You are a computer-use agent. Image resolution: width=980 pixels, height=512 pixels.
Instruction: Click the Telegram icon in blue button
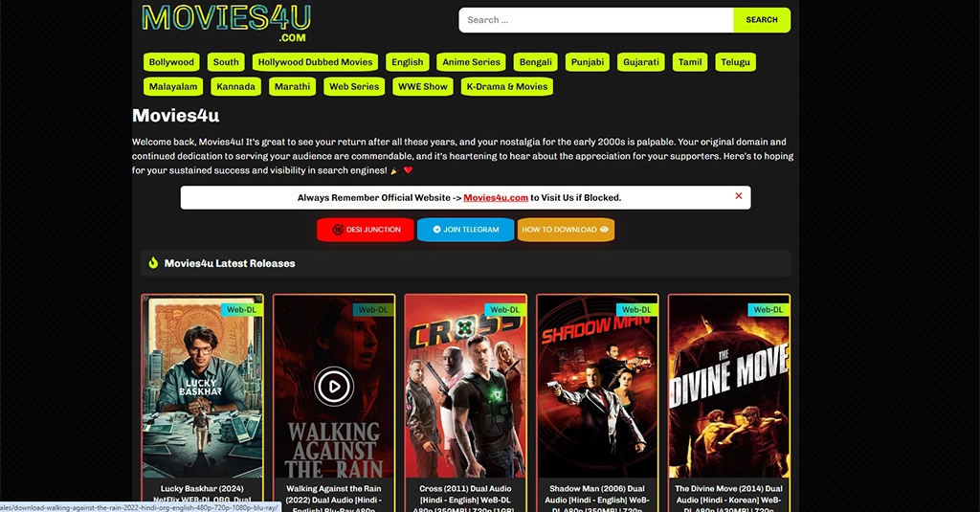(436, 230)
